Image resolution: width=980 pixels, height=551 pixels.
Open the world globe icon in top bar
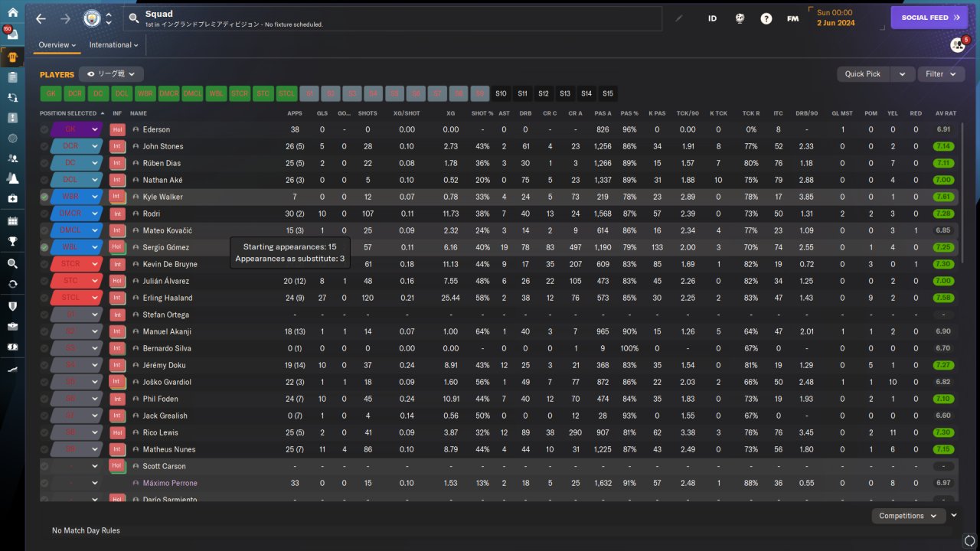pyautogui.click(x=740, y=18)
